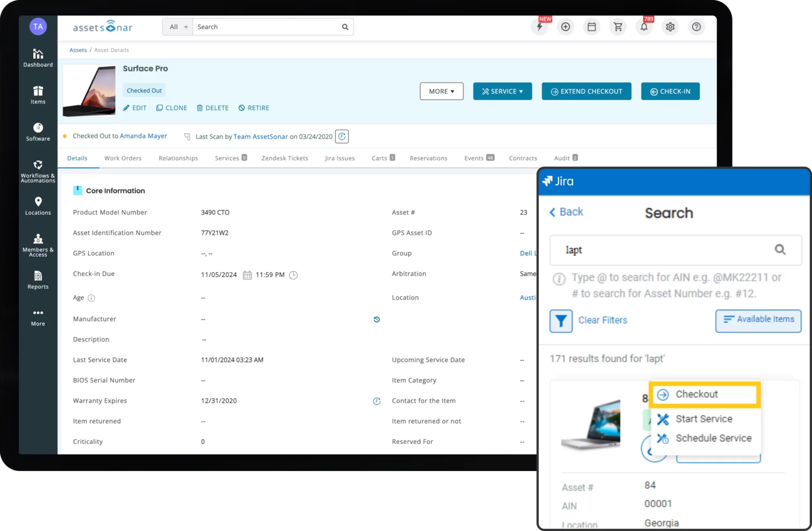Viewport: 812px width, 531px height.
Task: Open Members & Access section
Action: pyautogui.click(x=38, y=245)
